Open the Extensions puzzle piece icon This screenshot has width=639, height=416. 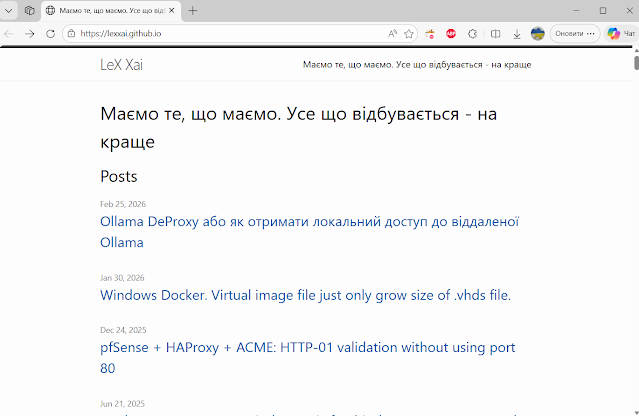[x=473, y=33]
